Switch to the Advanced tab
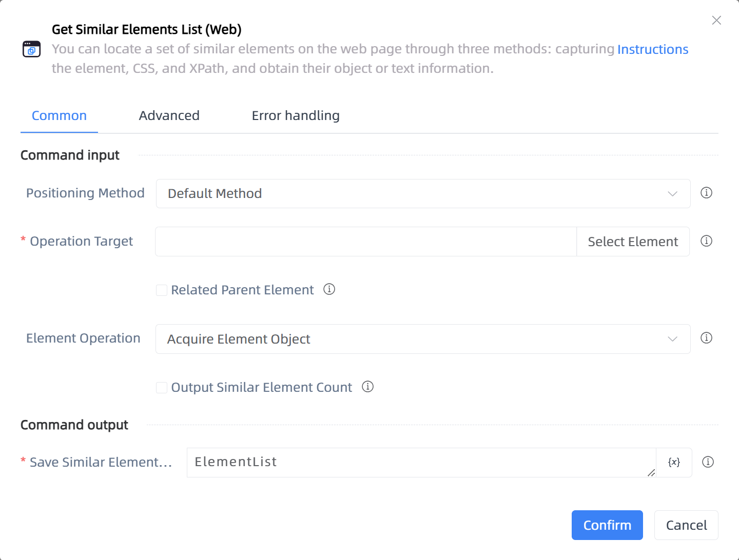Image resolution: width=739 pixels, height=560 pixels. (x=169, y=116)
